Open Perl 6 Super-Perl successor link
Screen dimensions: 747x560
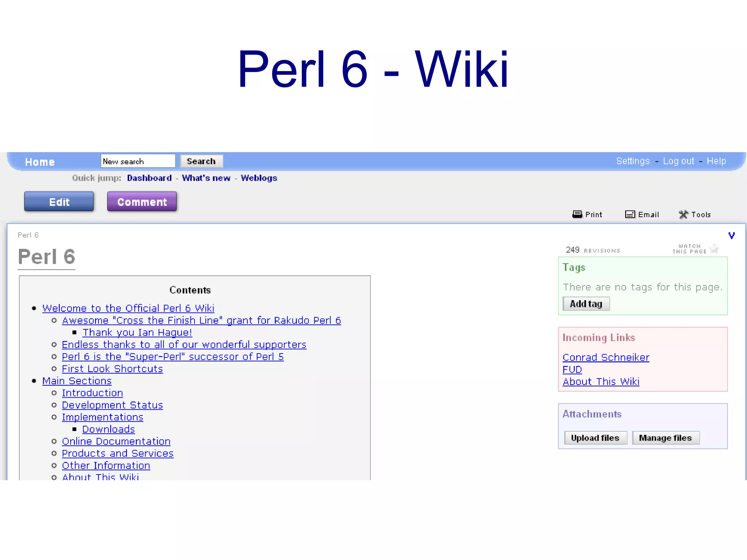coord(173,357)
